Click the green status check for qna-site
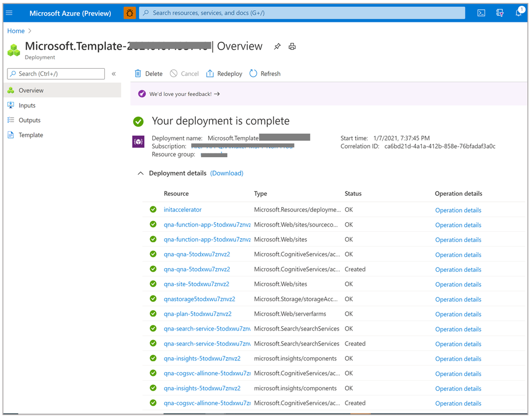 (153, 284)
